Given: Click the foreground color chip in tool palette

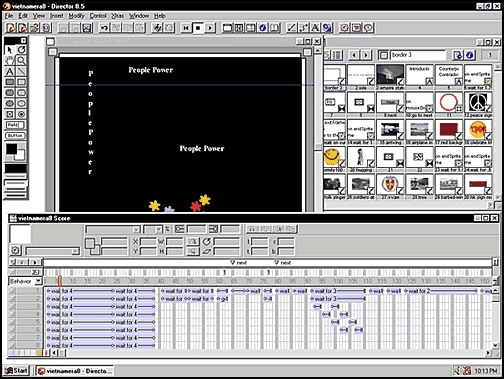Looking at the screenshot, I should [x=11, y=149].
